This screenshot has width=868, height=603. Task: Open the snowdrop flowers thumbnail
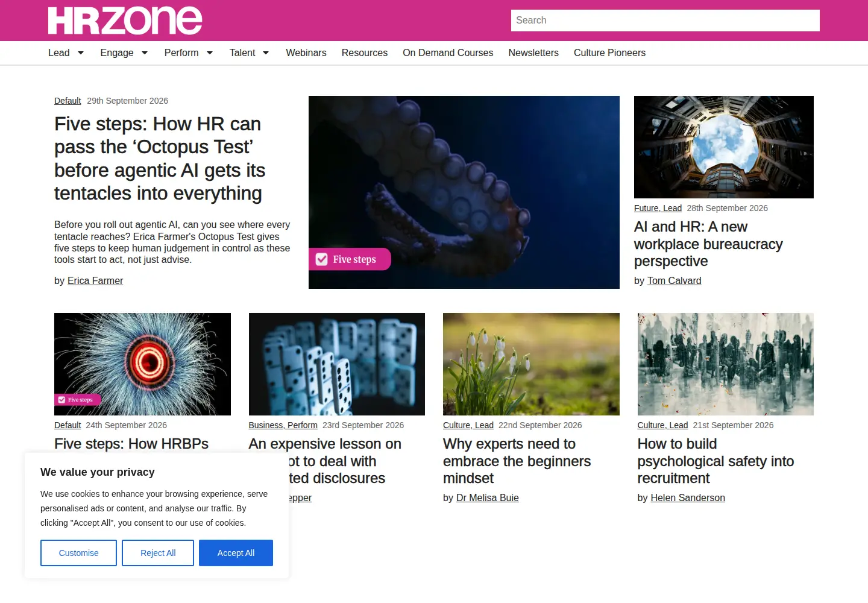pos(531,364)
